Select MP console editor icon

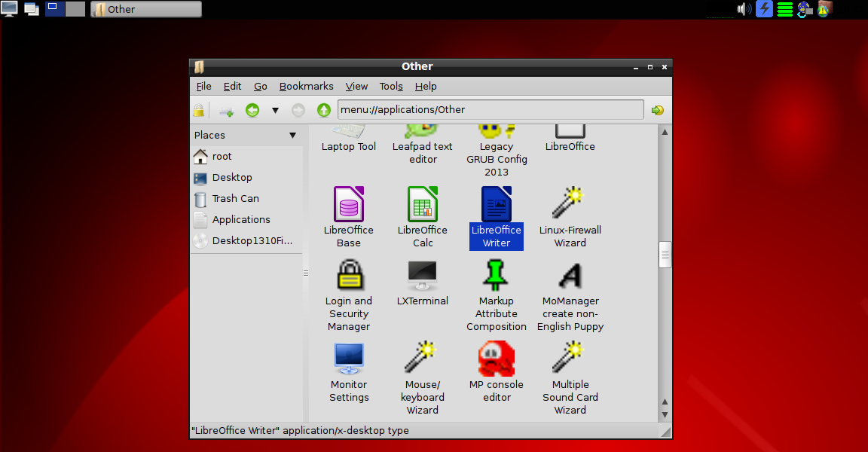[x=497, y=359]
